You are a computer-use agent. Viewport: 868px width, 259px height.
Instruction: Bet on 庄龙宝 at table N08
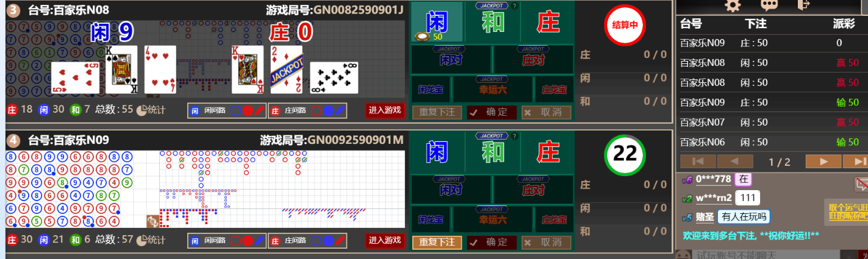click(554, 90)
